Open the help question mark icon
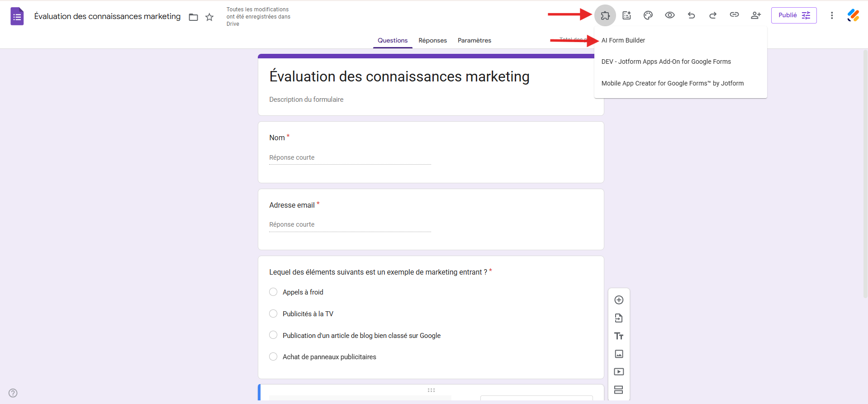868x404 pixels. (x=13, y=393)
